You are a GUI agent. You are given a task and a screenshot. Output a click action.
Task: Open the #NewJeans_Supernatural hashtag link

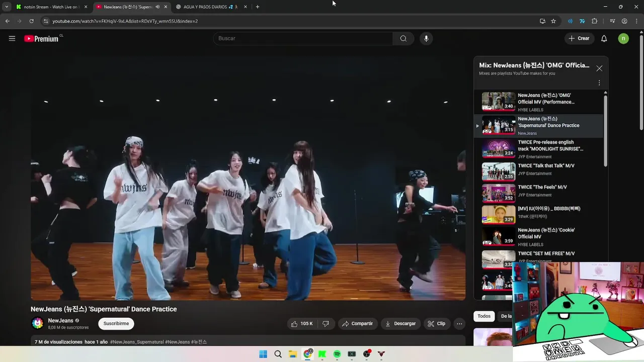[137, 342]
